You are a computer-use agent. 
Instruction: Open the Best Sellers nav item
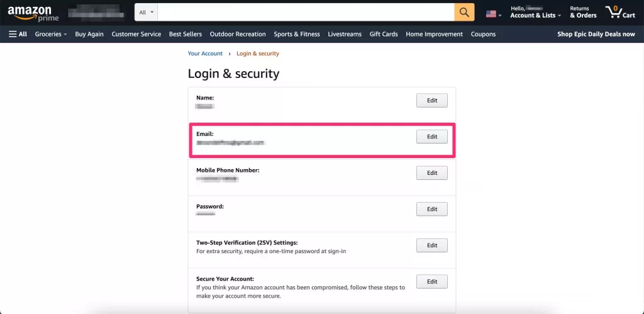pos(186,34)
